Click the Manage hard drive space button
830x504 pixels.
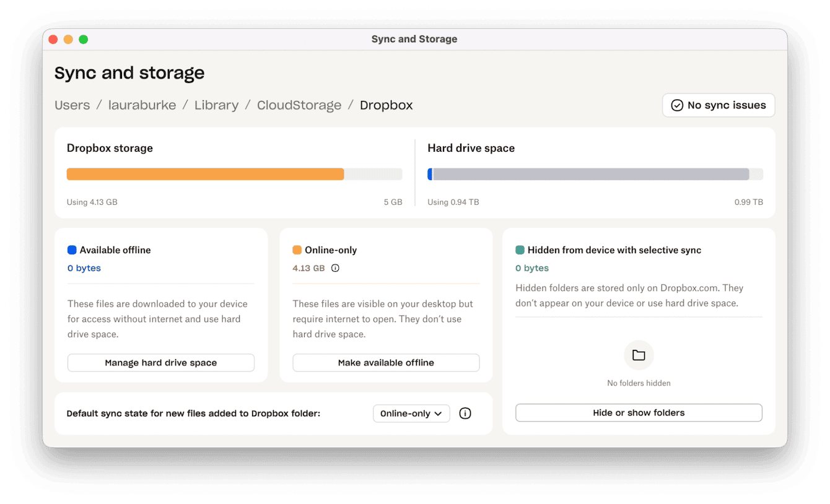160,362
